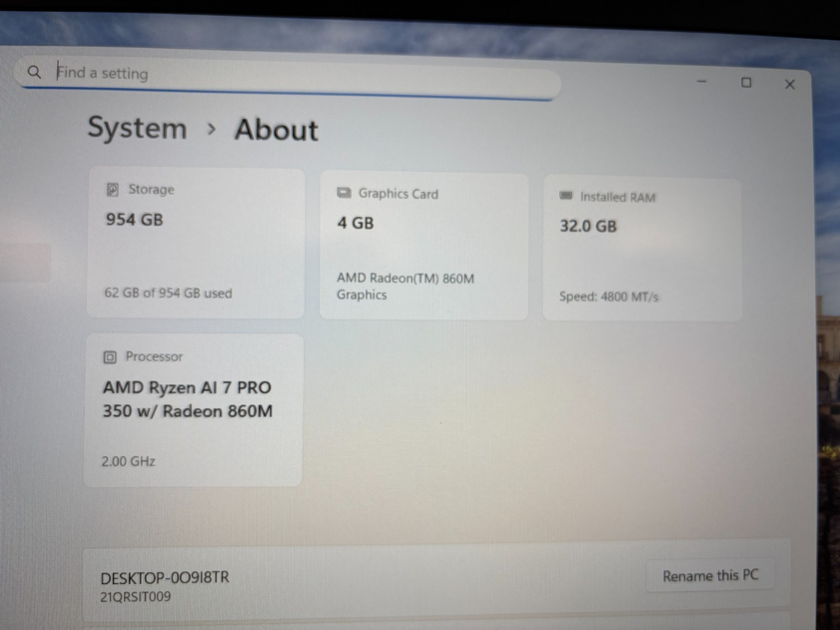Maximize the Settings window
The width and height of the screenshot is (840, 630).
pos(746,82)
